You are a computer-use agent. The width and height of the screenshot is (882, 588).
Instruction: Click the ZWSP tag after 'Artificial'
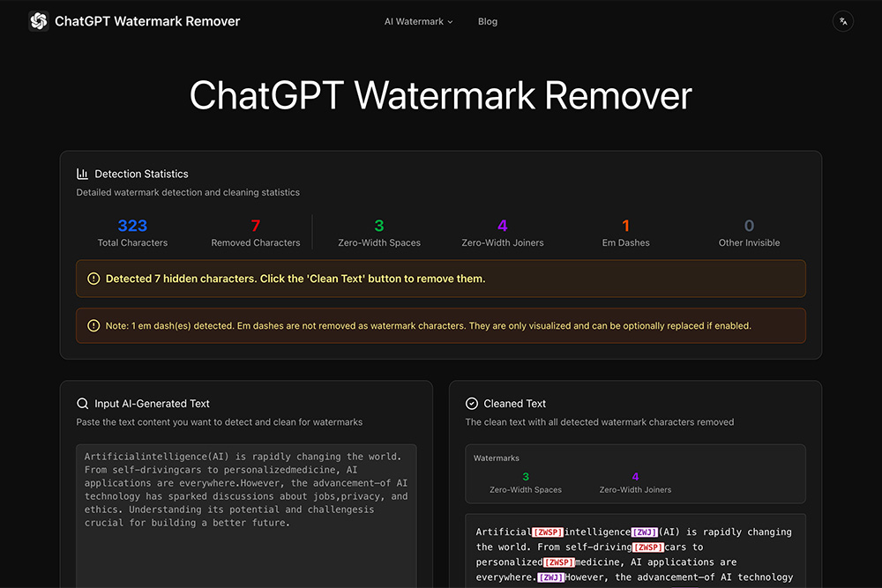(x=548, y=532)
